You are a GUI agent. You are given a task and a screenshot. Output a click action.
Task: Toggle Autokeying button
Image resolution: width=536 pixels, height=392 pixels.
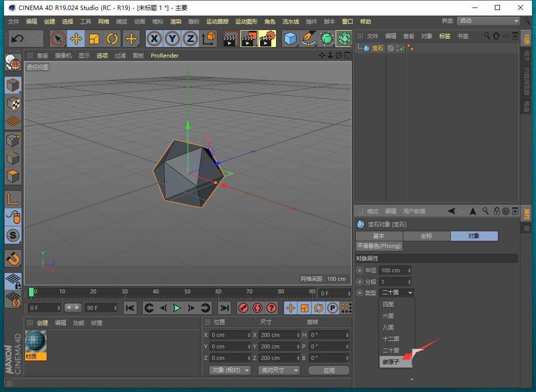[x=257, y=308]
